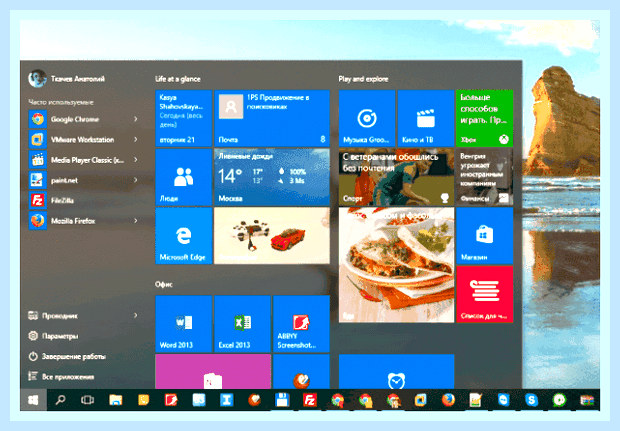
Task: Launch the Word 2013 tile
Action: pyautogui.click(x=184, y=323)
